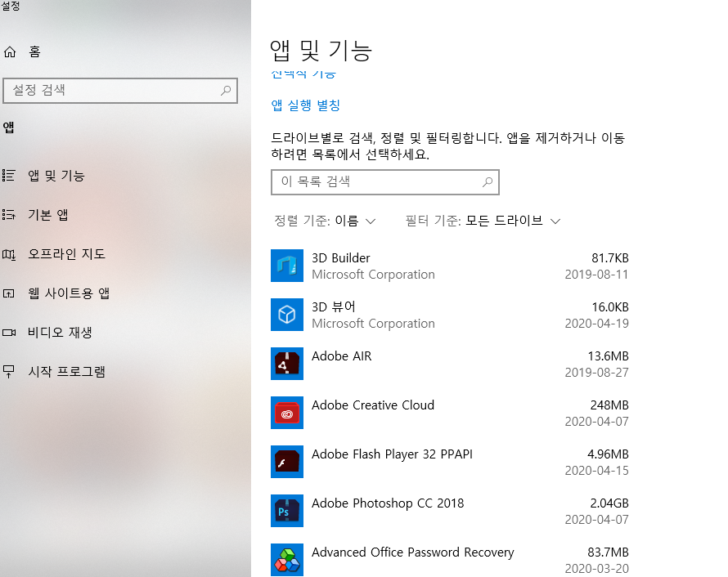Click the 2020-04-19 install date
Screen dimensions: 728x577
(x=596, y=324)
